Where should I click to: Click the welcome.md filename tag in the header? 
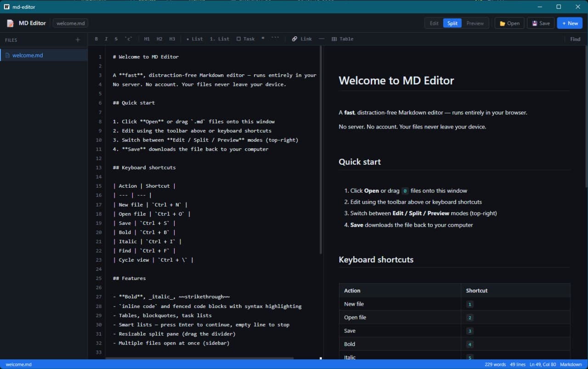point(71,23)
